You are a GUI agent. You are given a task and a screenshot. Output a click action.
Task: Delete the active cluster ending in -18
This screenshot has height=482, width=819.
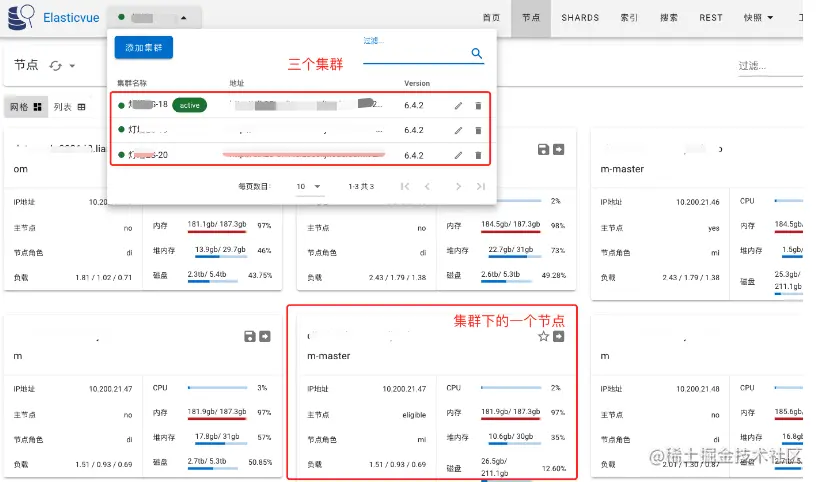(478, 106)
